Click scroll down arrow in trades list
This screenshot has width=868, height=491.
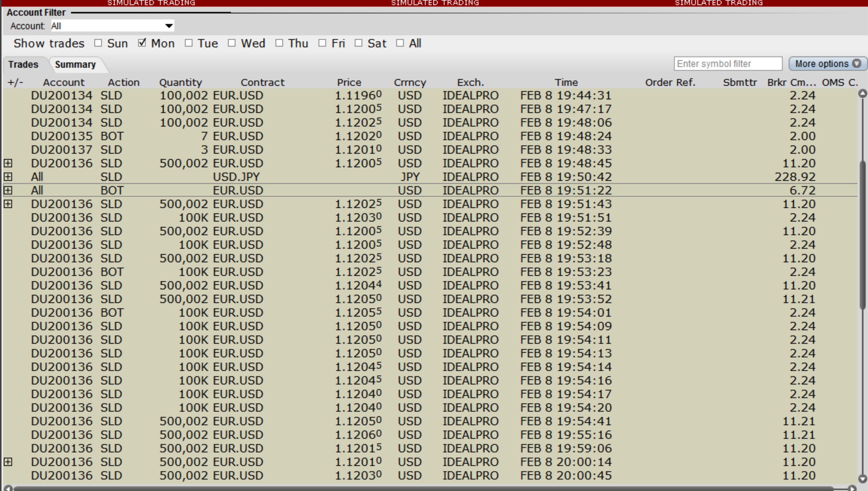(x=862, y=478)
